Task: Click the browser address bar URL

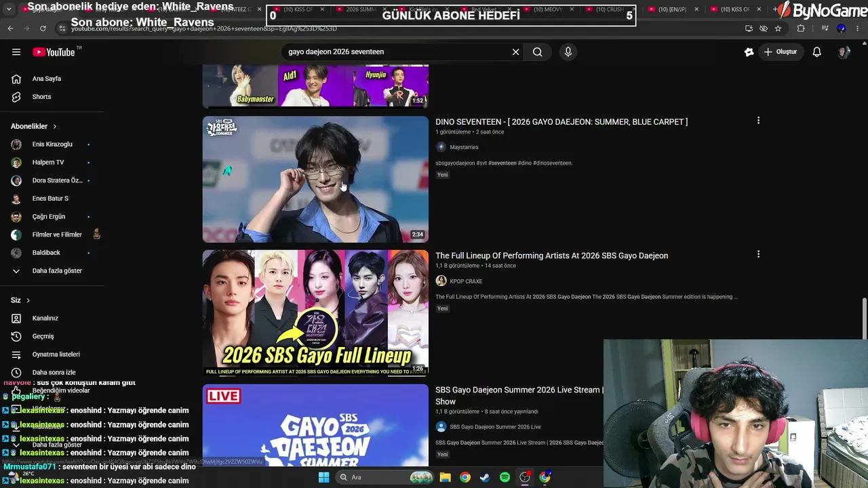Action: pyautogui.click(x=203, y=28)
